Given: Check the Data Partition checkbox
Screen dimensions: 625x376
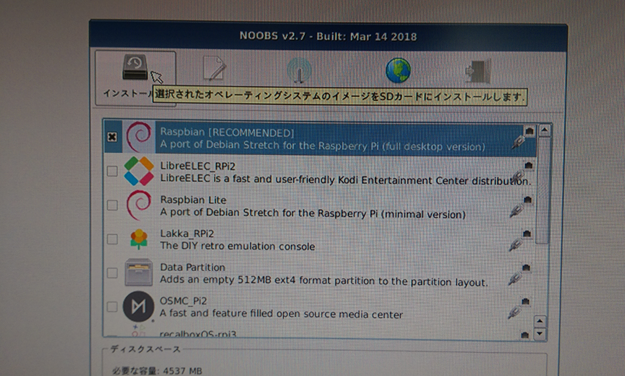Looking at the screenshot, I should point(112,273).
